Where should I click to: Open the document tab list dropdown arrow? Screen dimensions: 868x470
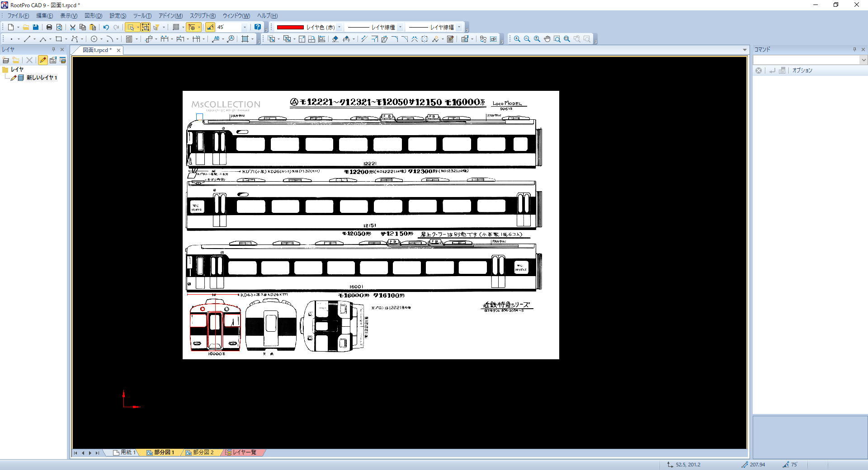[745, 50]
